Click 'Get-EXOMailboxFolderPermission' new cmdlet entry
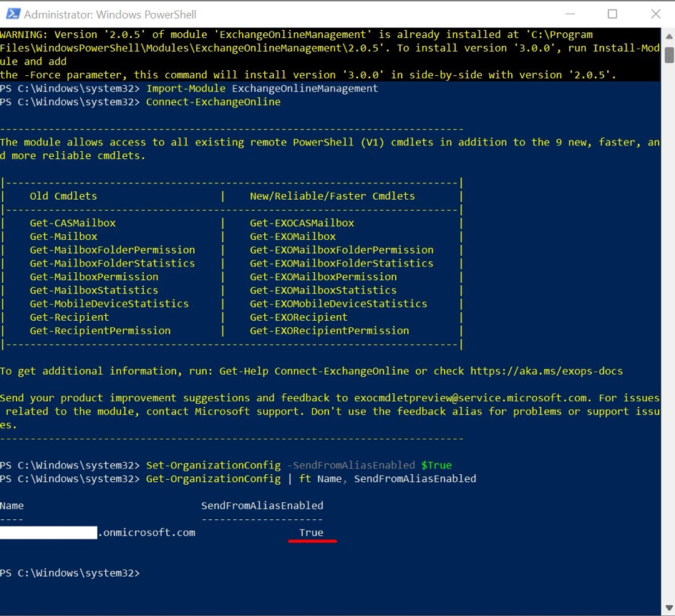 [x=342, y=250]
